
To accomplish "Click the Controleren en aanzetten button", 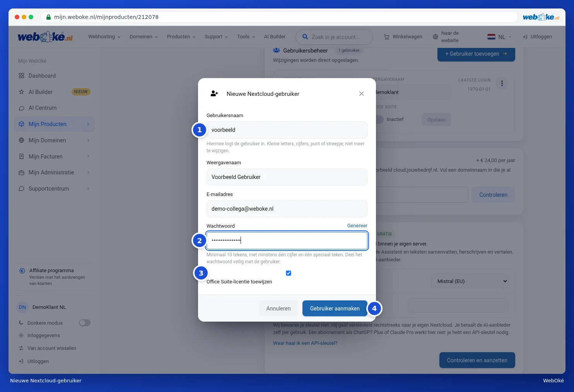I will click(x=477, y=360).
